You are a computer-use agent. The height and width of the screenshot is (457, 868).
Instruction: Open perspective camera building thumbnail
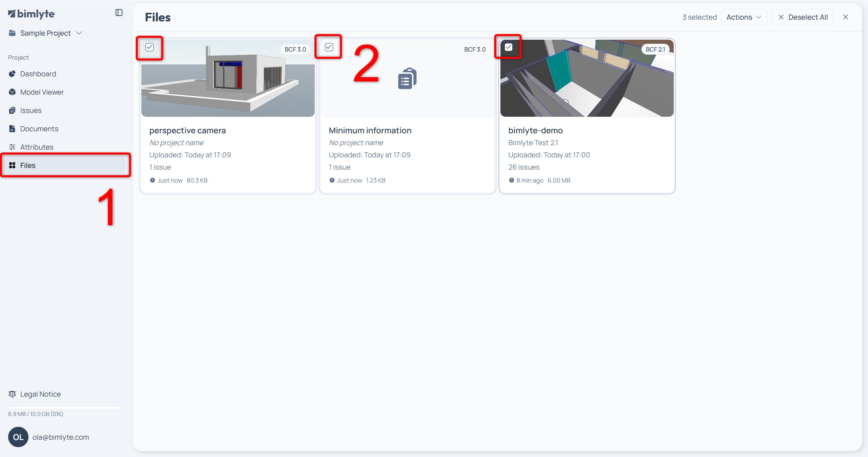click(x=228, y=78)
